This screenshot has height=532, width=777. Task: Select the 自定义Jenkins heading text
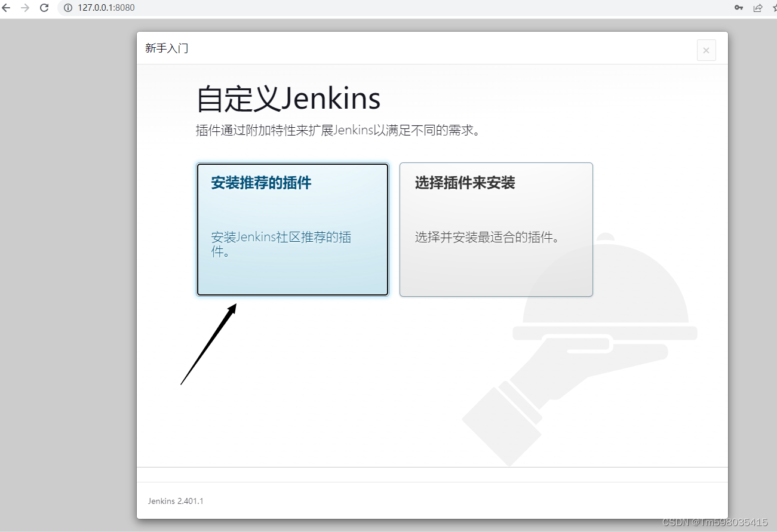click(288, 99)
